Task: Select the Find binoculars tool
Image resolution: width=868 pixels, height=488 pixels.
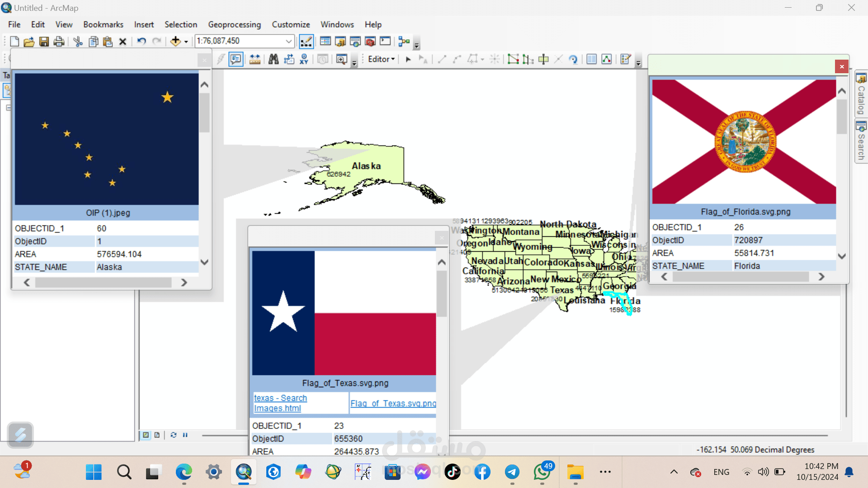Action: [x=274, y=59]
